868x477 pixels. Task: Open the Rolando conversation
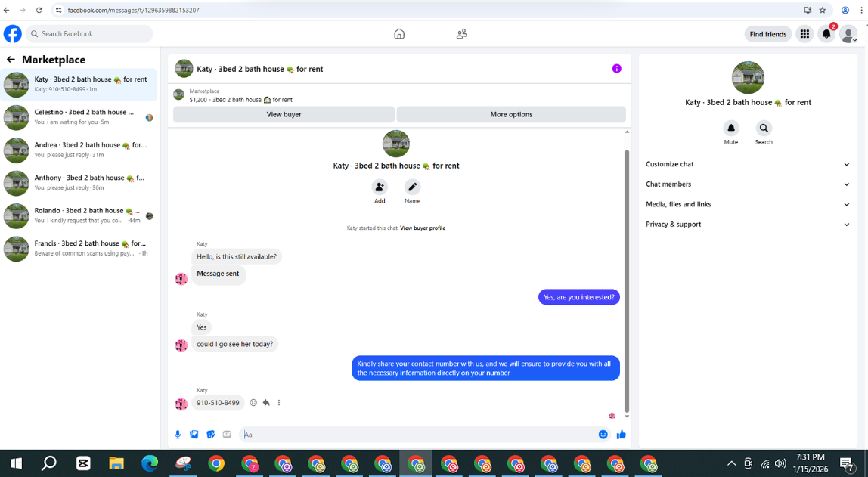[79, 215]
